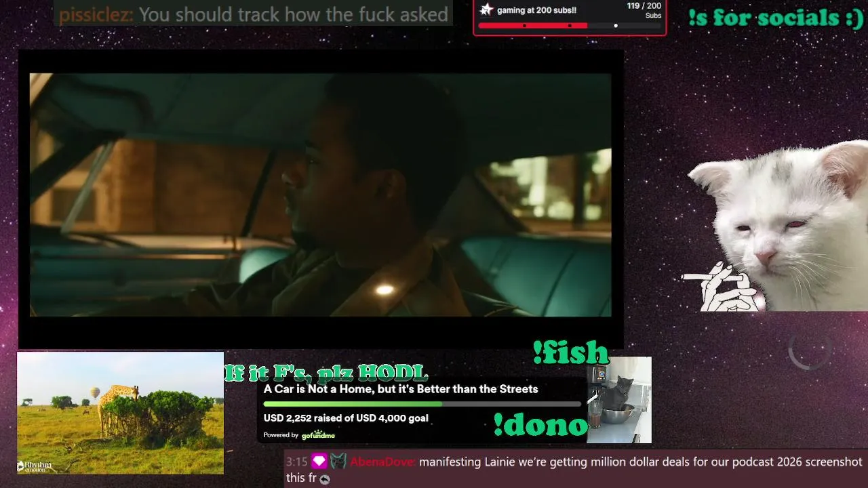
Task: Click the hand holding cigarette graphic
Action: pos(724,287)
